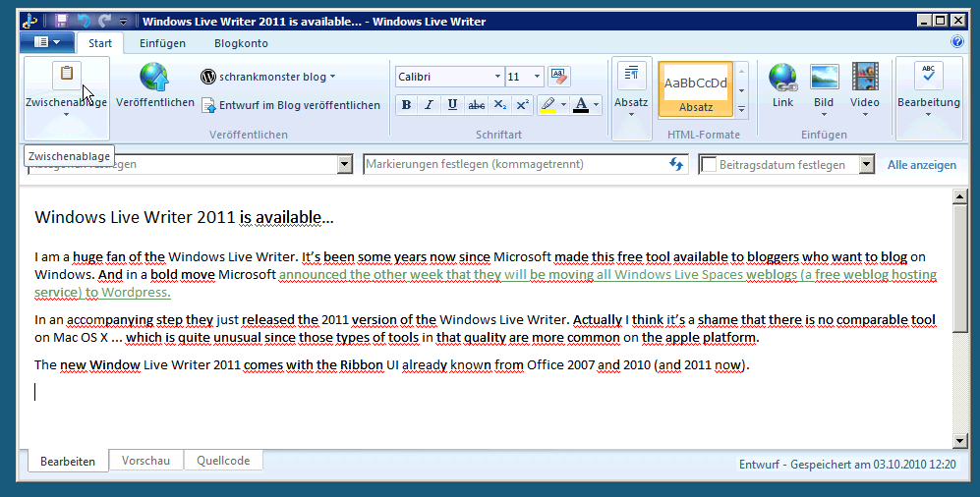
Task: Refresh tags with the blue arrows icon
Action: 676,164
